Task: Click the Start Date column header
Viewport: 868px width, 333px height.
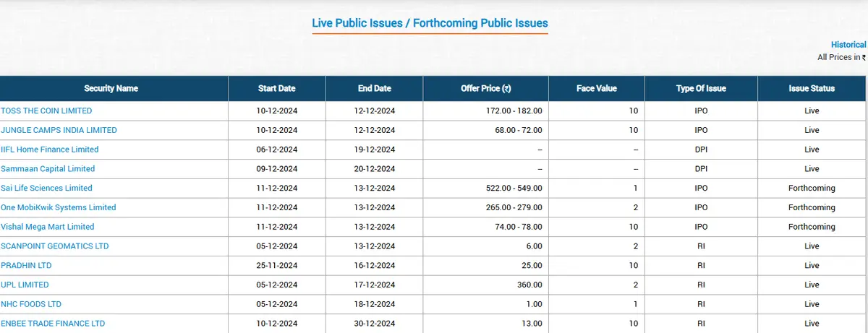Action: tap(277, 88)
